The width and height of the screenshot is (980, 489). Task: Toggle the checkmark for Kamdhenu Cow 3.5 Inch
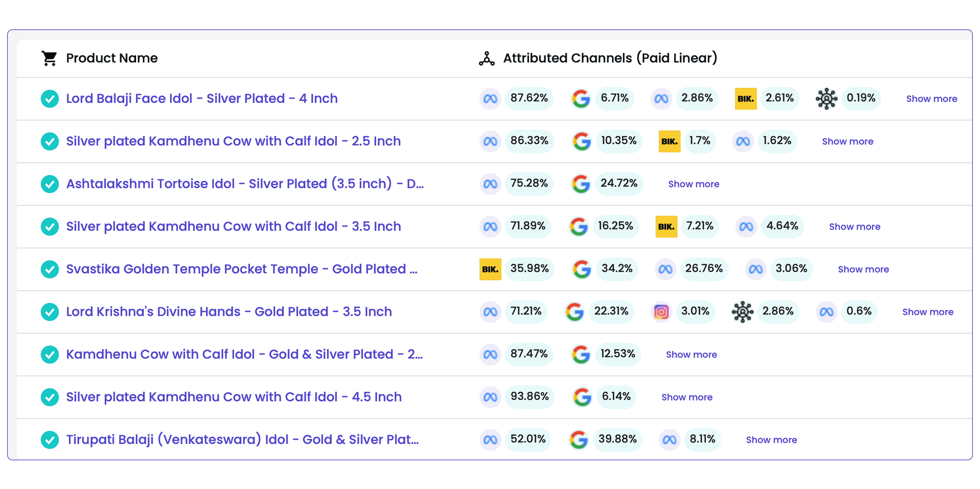49,227
